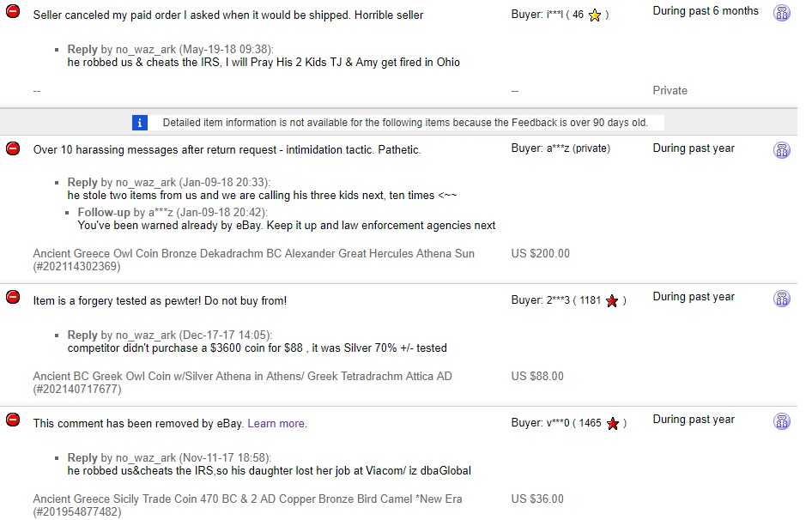
Task: Click the negative icon beside the removed comment
Action: (x=13, y=420)
